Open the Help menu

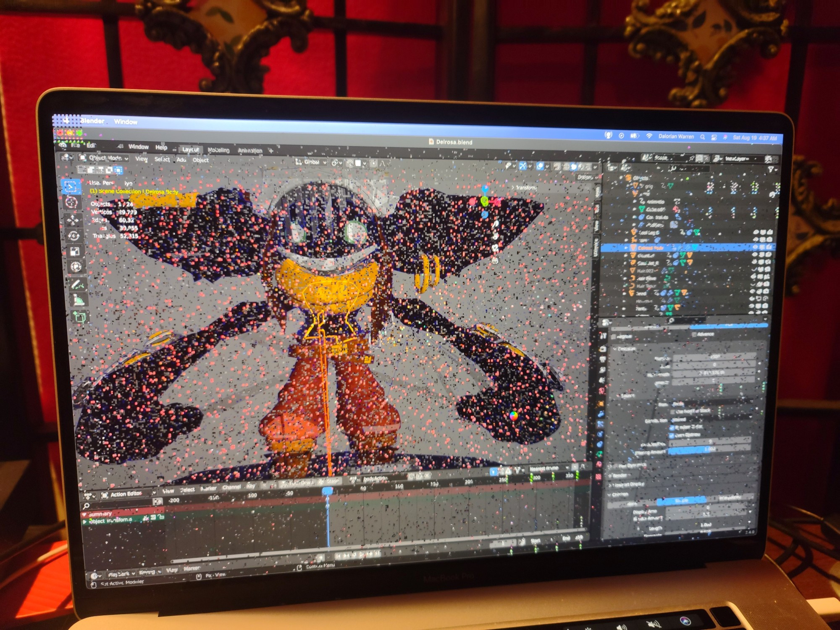[x=161, y=147]
